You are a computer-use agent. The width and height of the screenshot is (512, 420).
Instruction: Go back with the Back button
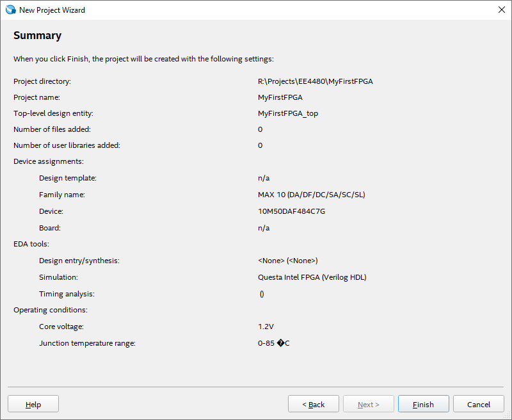[314, 404]
